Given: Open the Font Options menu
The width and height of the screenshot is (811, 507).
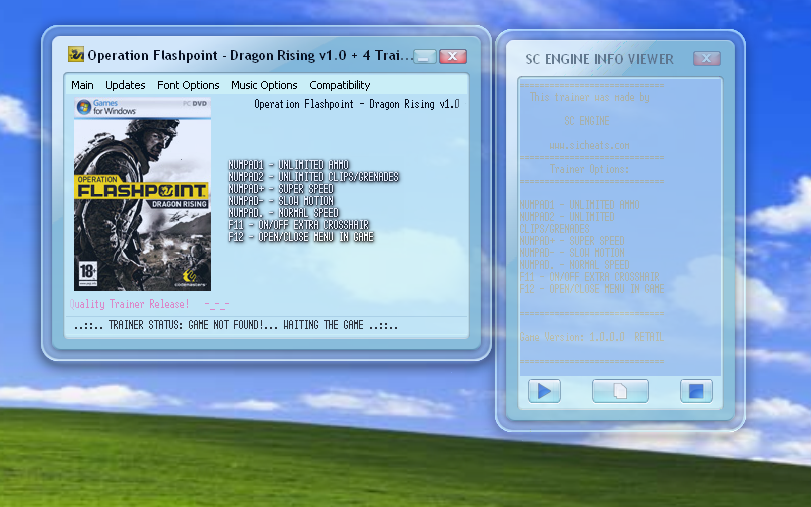Looking at the screenshot, I should point(188,85).
